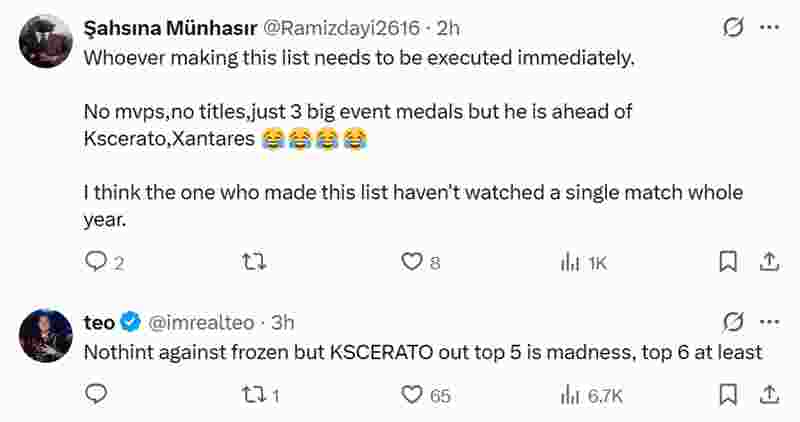
Task: Open the @imrealteo handle link
Action: [x=202, y=322]
